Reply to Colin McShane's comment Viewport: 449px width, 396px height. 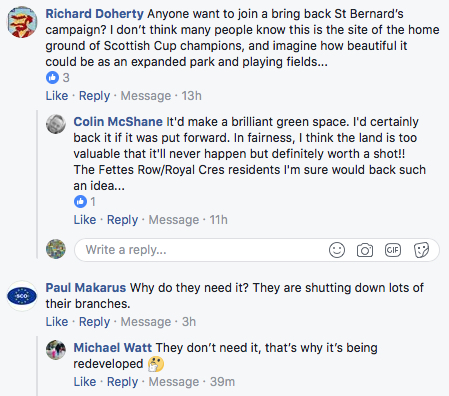click(x=122, y=220)
